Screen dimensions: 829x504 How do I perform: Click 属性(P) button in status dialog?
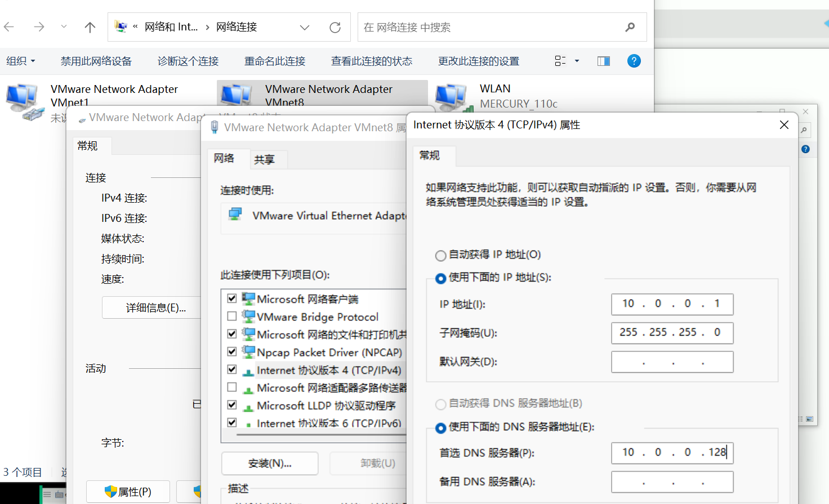[x=128, y=492]
